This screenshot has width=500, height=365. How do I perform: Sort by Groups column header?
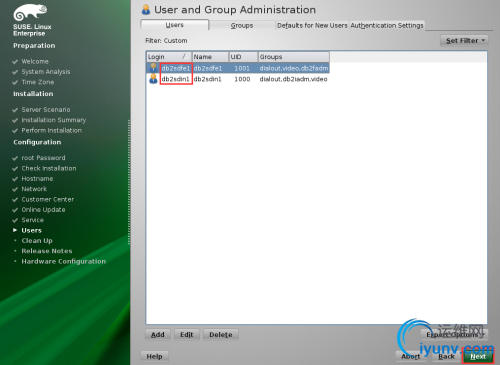click(x=294, y=57)
